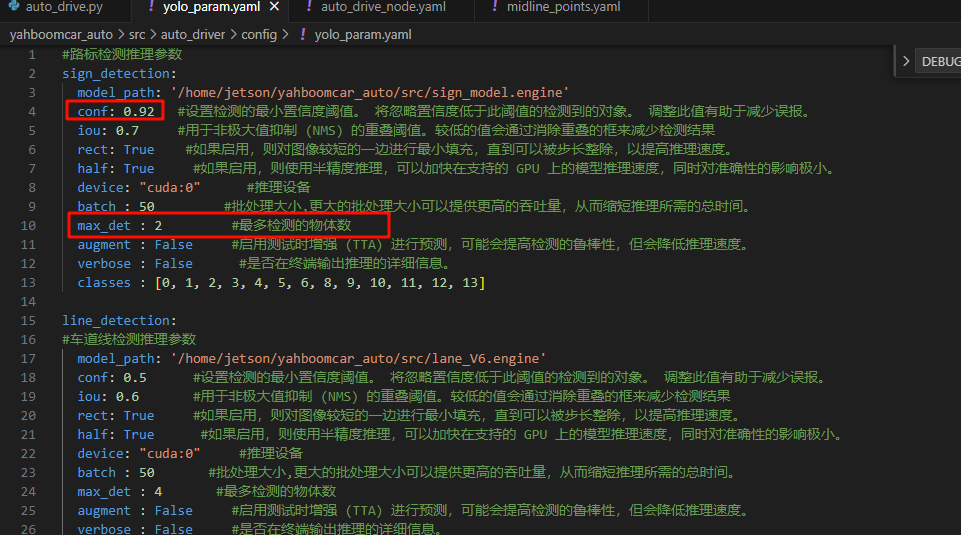This screenshot has width=961, height=535.
Task: Open the midline_points.yaml tab
Action: (563, 7)
